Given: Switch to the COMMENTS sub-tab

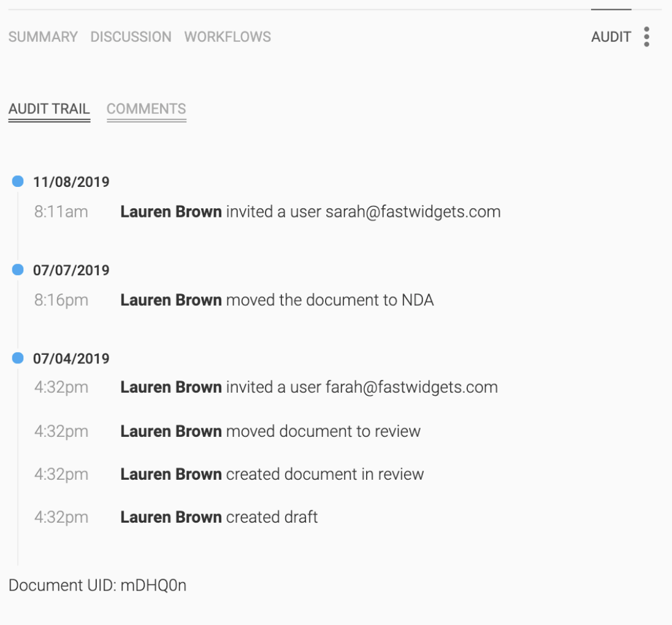Looking at the screenshot, I should pyautogui.click(x=147, y=109).
